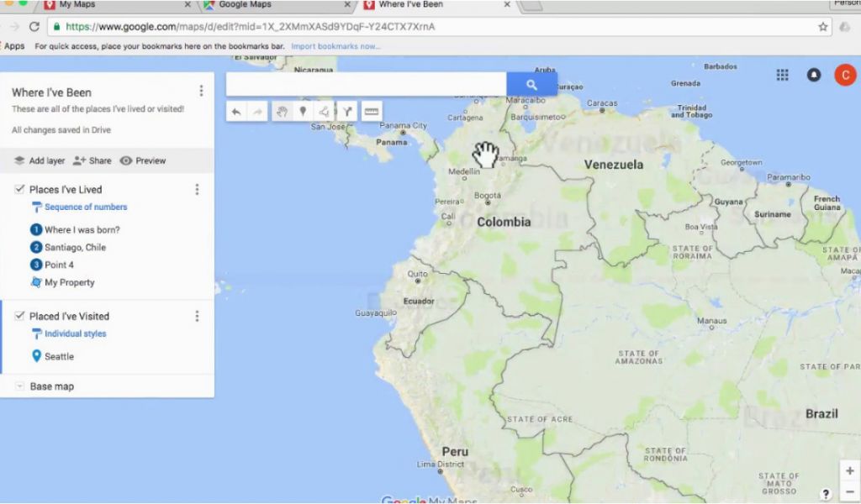The height and width of the screenshot is (504, 861).
Task: Select the Point 4 item
Action: pos(60,265)
